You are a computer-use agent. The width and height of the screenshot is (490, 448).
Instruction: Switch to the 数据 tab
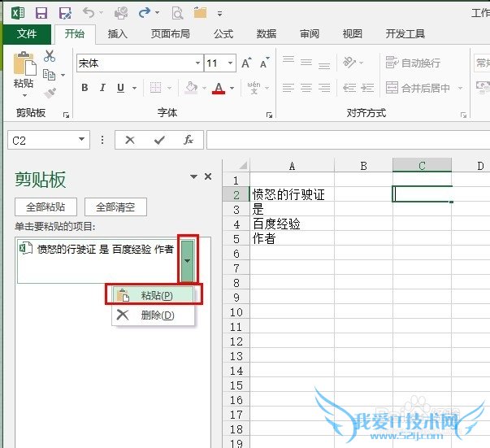tap(267, 34)
